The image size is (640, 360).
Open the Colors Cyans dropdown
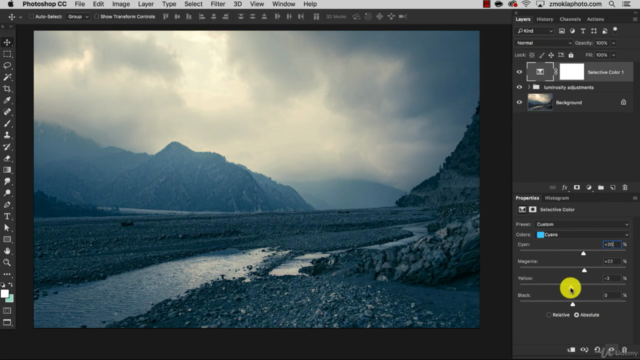(x=582, y=235)
